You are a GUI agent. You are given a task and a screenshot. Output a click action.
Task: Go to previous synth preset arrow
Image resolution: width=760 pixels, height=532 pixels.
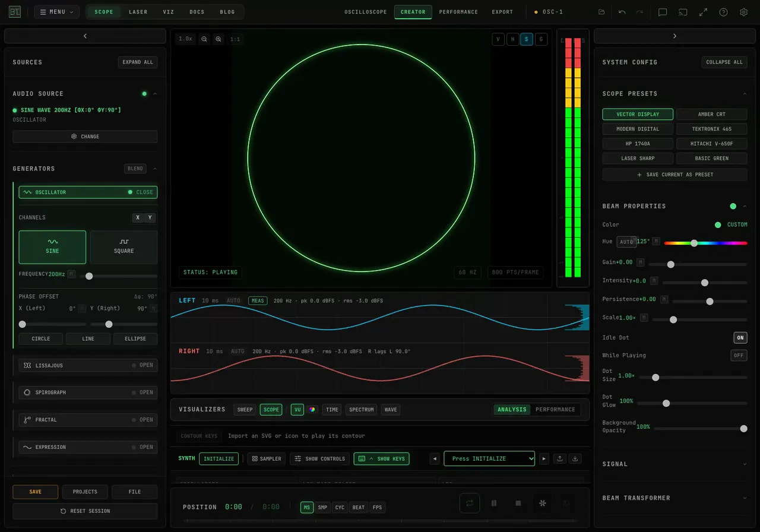435,458
